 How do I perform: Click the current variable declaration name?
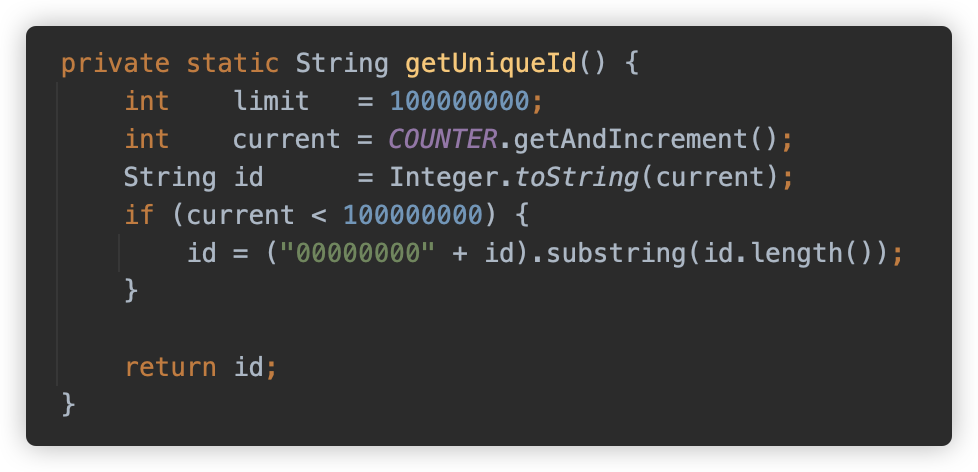point(287,140)
